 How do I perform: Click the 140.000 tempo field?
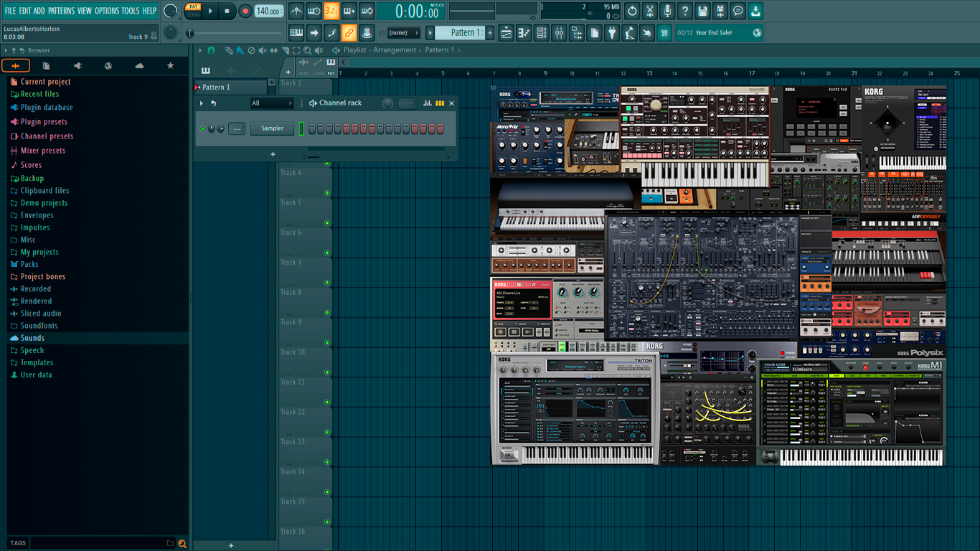tap(269, 11)
